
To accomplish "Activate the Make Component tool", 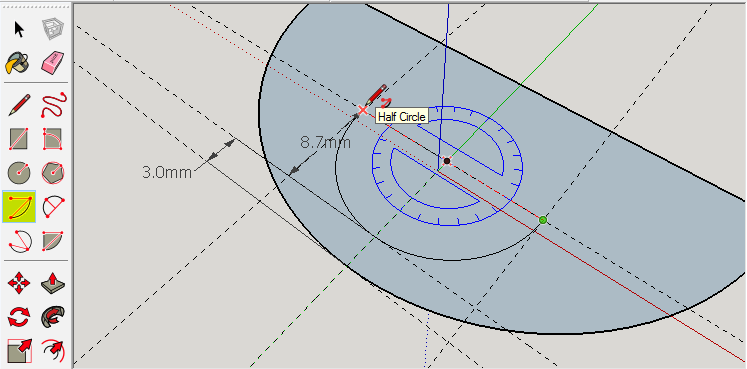I will click(x=52, y=30).
